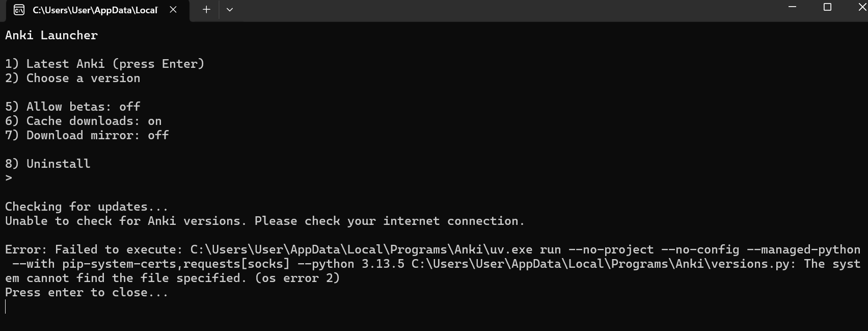Close the C:\Users\User\AppData\Local tab
Viewport: 868px width, 331px height.
coord(173,10)
